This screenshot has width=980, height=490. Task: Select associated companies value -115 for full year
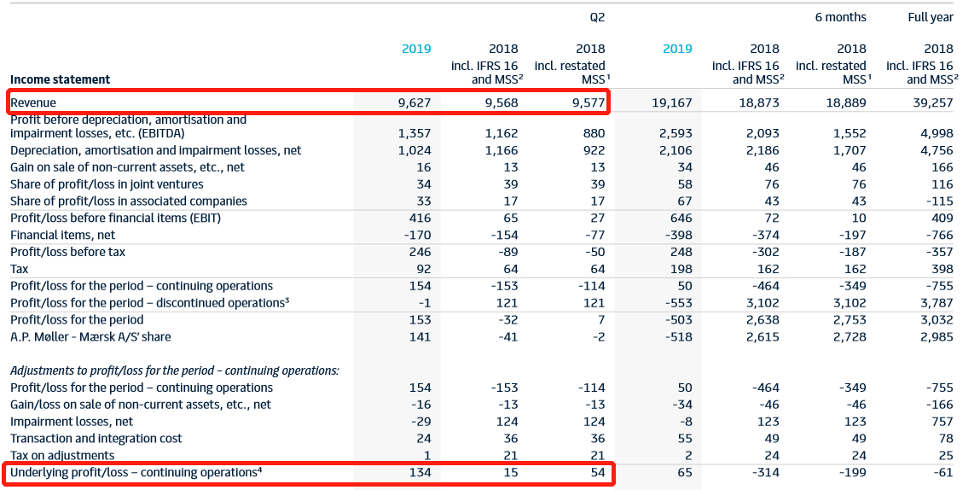pyautogui.click(x=940, y=201)
